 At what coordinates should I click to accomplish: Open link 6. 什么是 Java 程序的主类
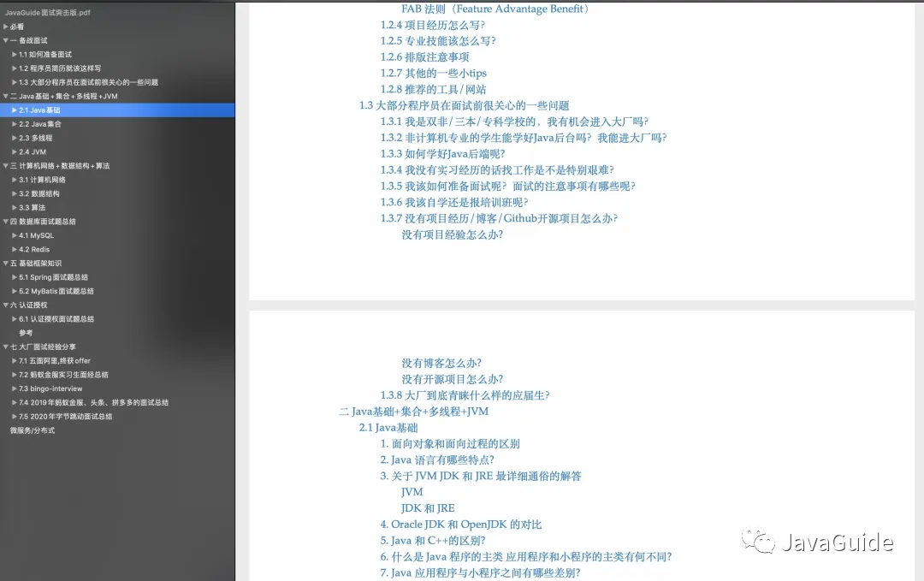pos(525,557)
